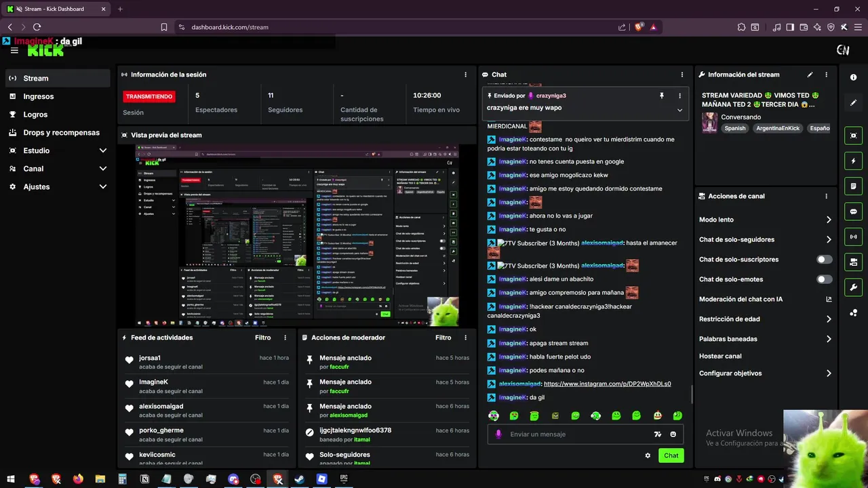The width and height of the screenshot is (868, 488).
Task: Open Epic Games launcher from the taskbar
Action: [x=344, y=479]
